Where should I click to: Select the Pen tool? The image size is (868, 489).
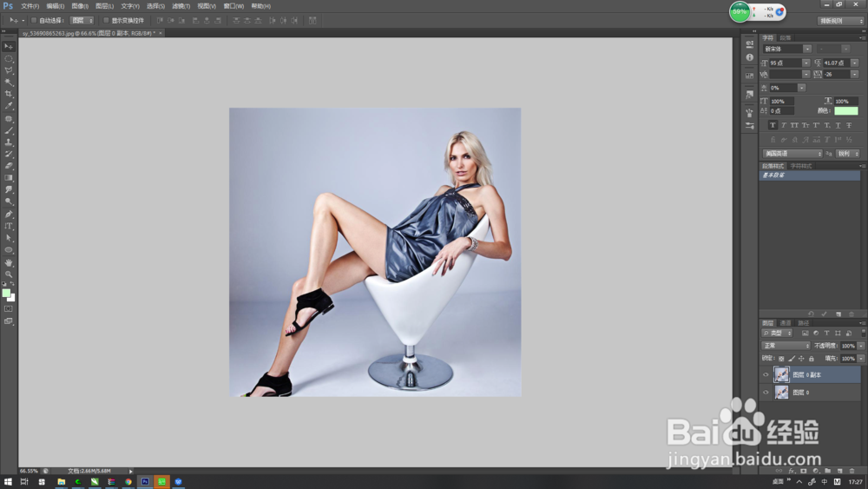tap(9, 215)
